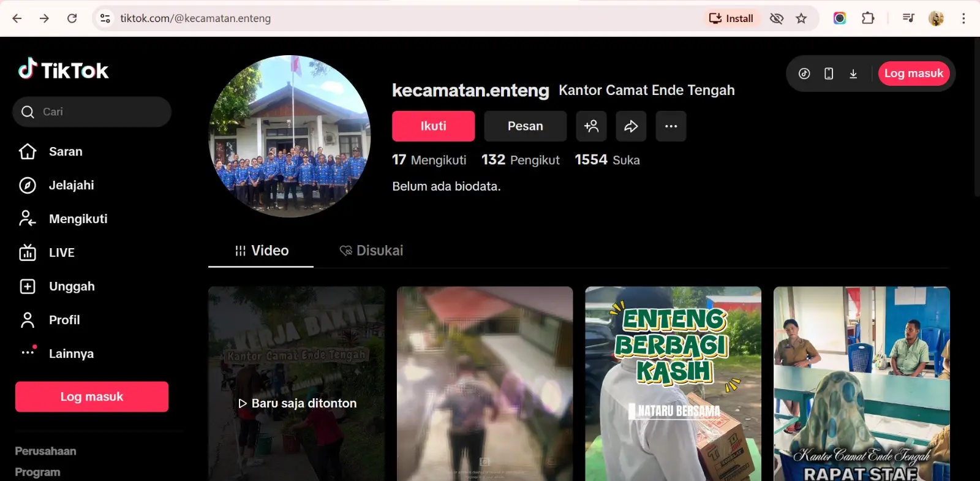The image size is (980, 481).
Task: Click the add-friend person icon button
Action: pyautogui.click(x=591, y=126)
